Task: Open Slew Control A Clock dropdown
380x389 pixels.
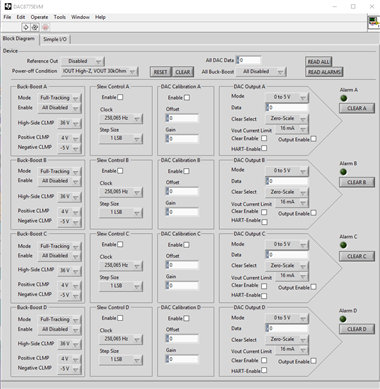Action: (x=121, y=118)
